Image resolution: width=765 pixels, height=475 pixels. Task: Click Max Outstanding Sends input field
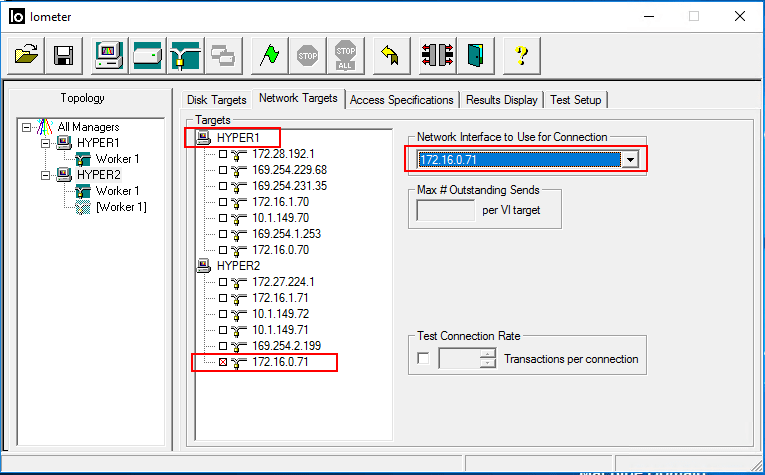tap(445, 210)
